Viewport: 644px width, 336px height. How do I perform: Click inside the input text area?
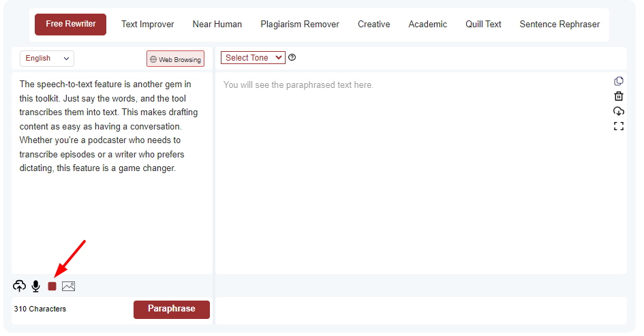coord(112,173)
